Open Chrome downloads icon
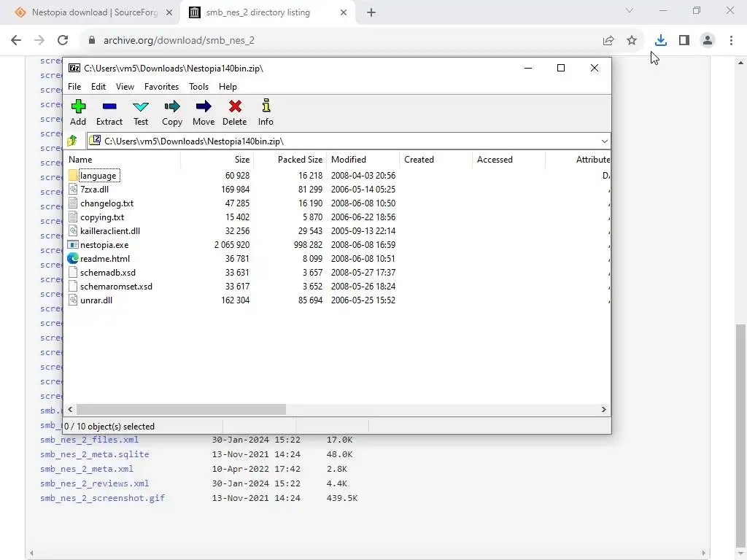This screenshot has width=747, height=560. [x=661, y=41]
